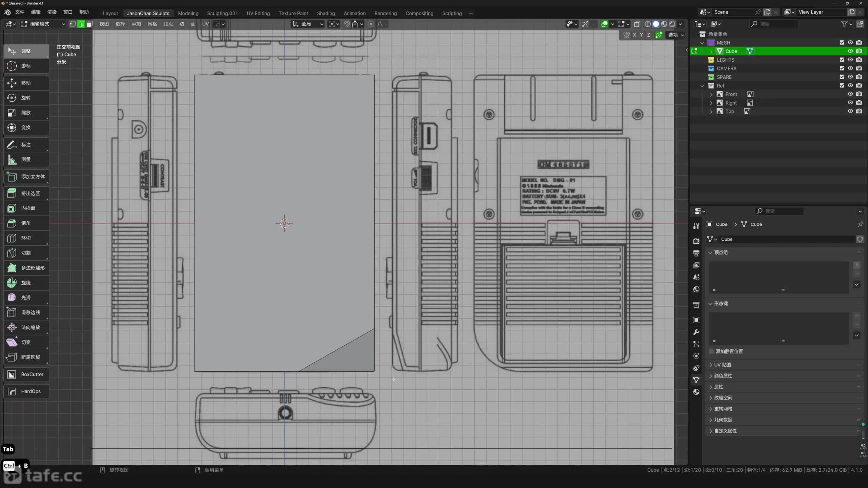Open the 视图 view menu button
868x488 pixels.
pos(104,24)
